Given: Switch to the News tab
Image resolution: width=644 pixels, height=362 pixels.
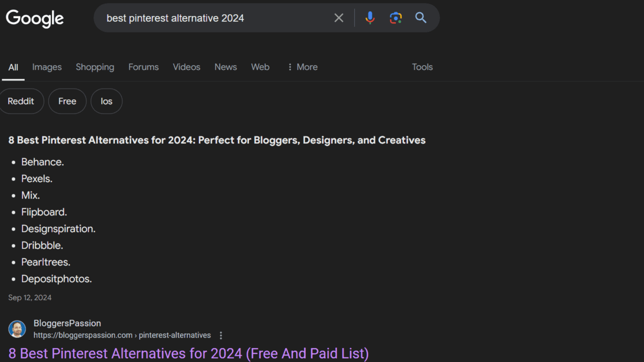Looking at the screenshot, I should [225, 67].
